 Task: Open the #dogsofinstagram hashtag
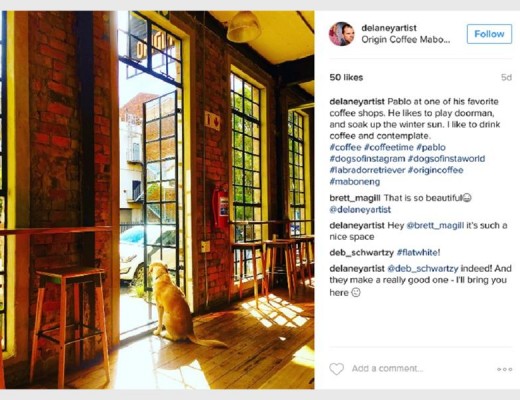367,159
